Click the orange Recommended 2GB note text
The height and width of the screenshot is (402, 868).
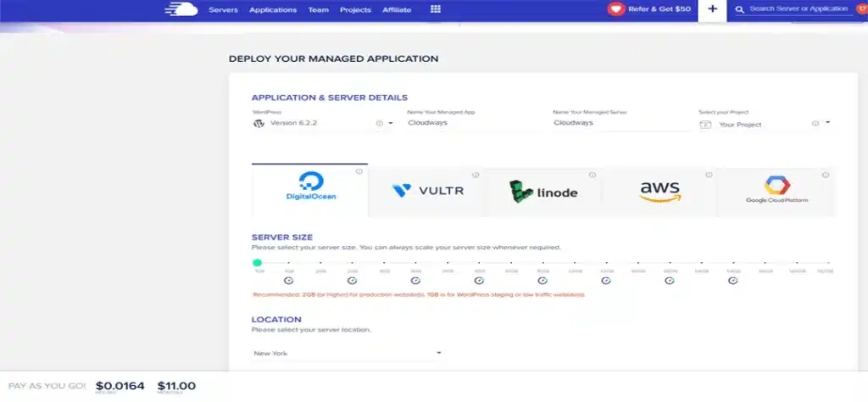click(419, 294)
